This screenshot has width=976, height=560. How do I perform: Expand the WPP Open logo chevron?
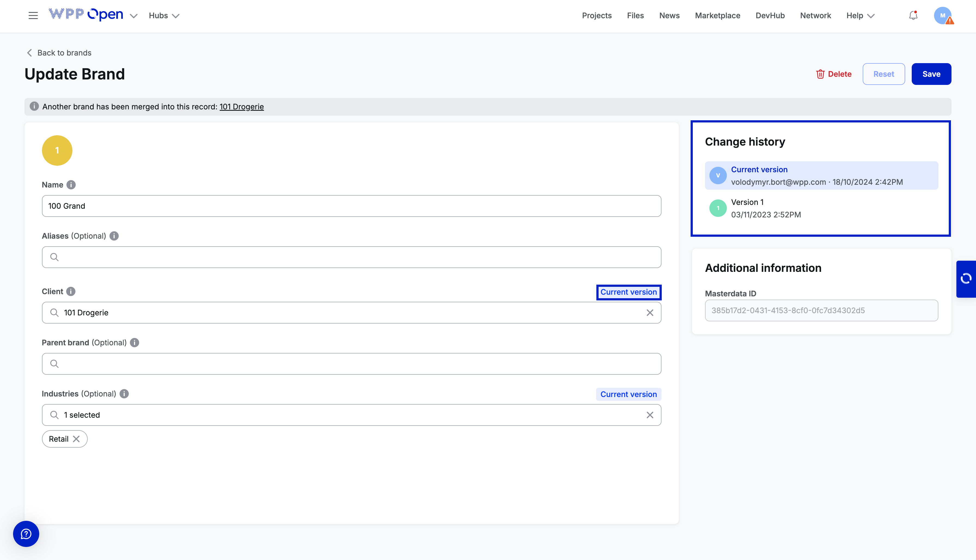point(133,16)
